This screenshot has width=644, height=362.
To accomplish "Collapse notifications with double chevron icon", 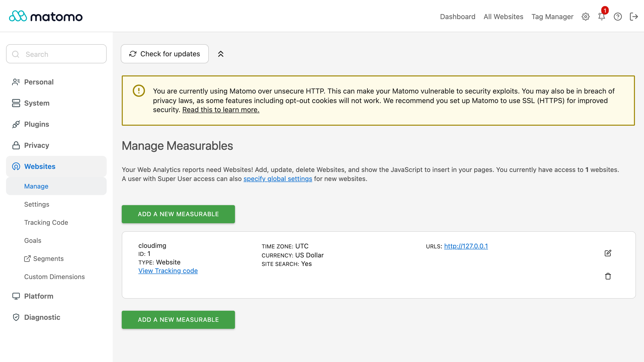I will tap(221, 54).
